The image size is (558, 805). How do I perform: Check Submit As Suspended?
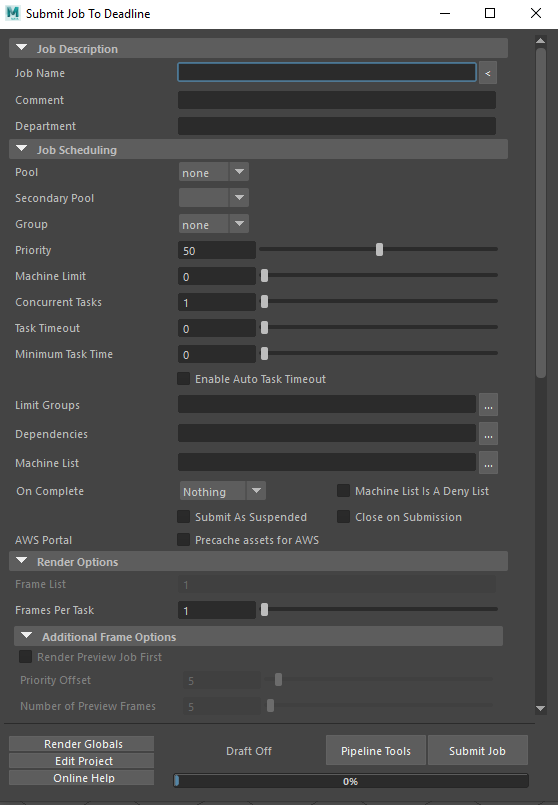pyautogui.click(x=183, y=517)
